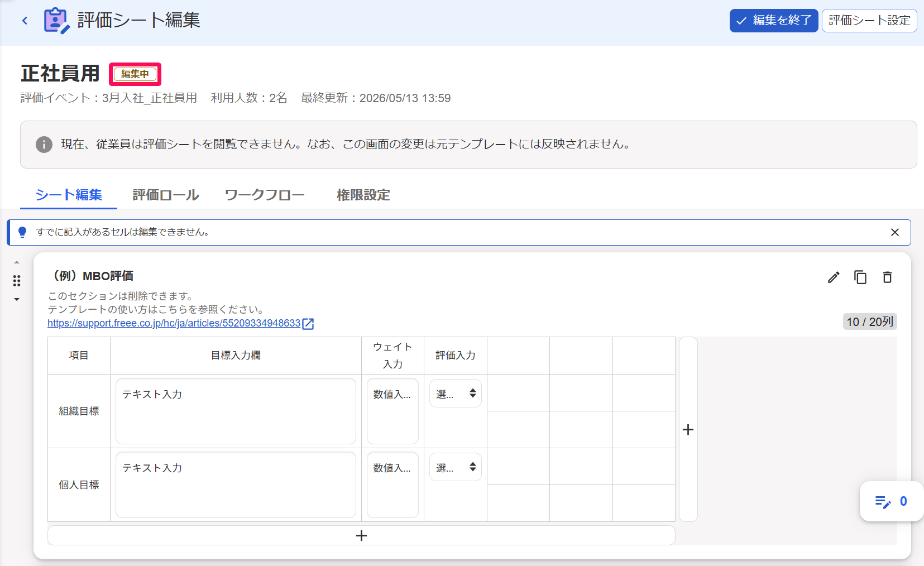Viewport: 924px width, 566px height.
Task: Open the floating edit-notes counter button
Action: pyautogui.click(x=891, y=501)
